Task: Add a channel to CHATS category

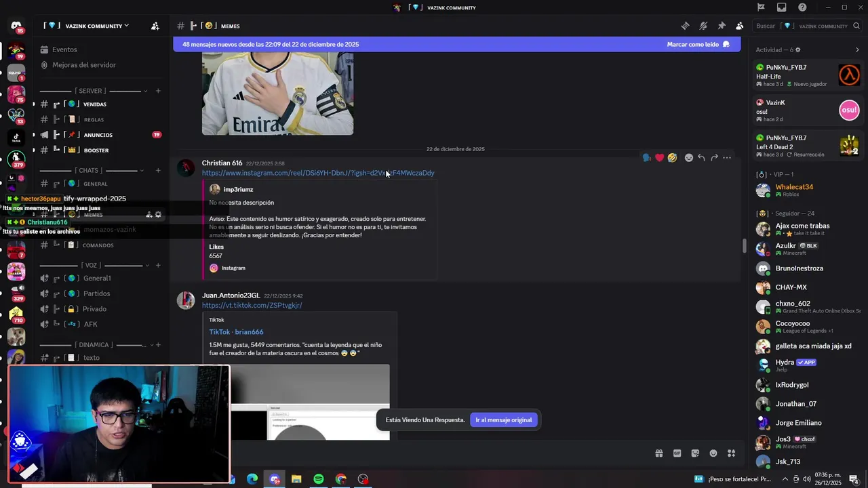Action: click(x=158, y=170)
